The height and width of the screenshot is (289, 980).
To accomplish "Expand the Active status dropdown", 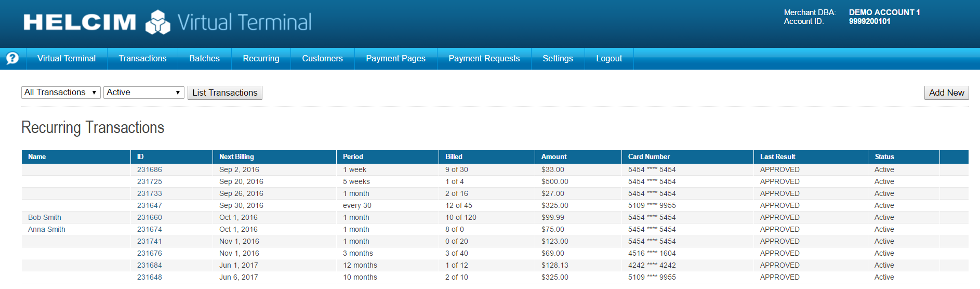I will [x=143, y=93].
